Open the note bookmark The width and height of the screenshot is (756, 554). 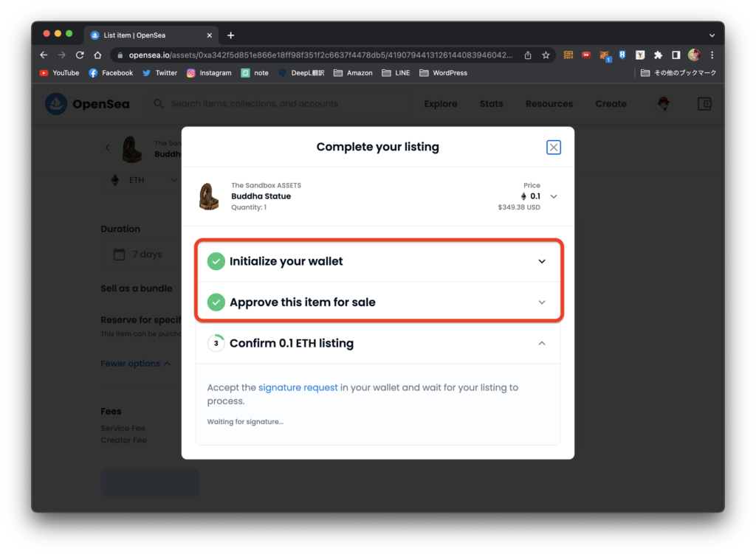[255, 73]
